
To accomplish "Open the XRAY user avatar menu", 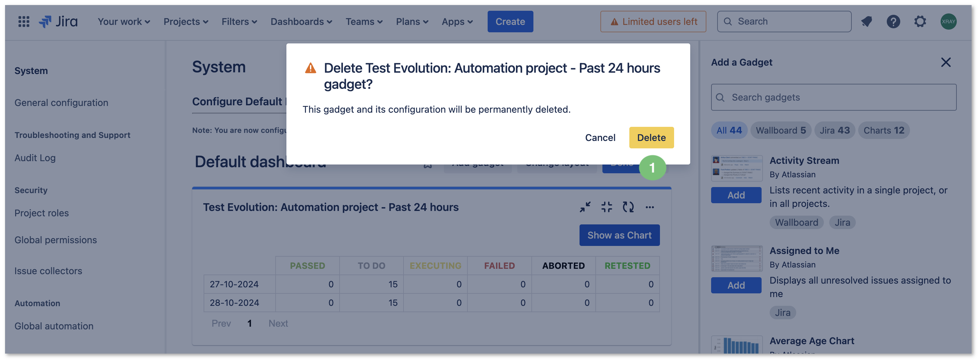I will pos(948,22).
